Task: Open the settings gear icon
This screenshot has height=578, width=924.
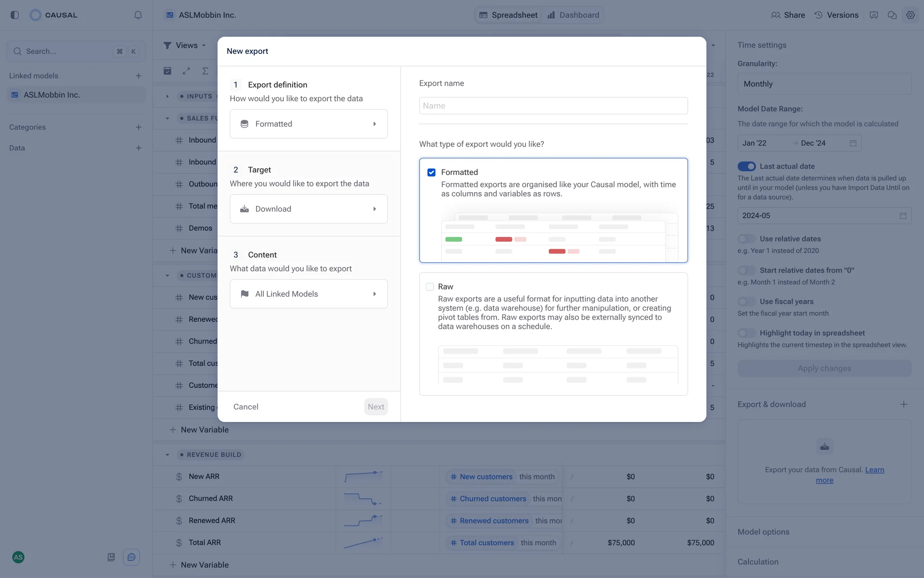Action: (x=910, y=15)
